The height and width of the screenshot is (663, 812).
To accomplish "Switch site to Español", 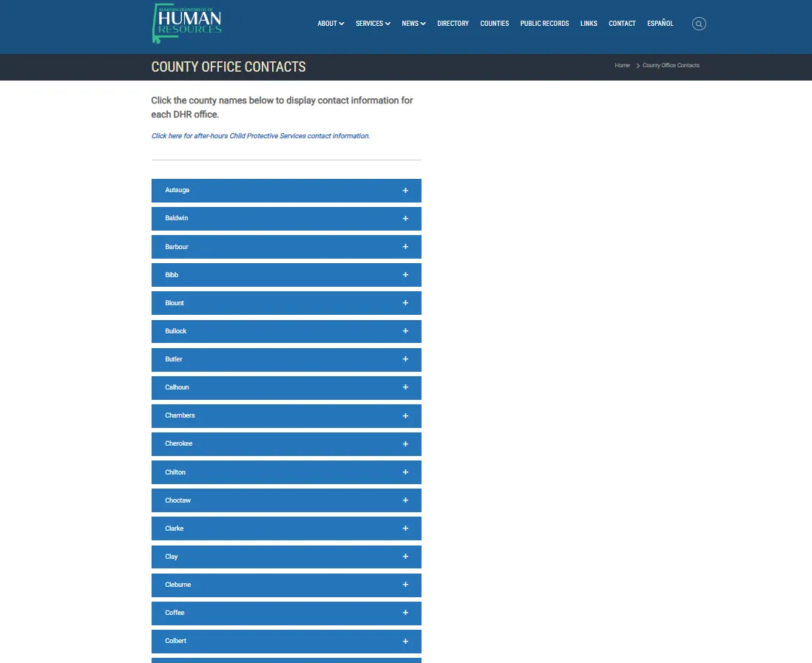I will point(660,24).
